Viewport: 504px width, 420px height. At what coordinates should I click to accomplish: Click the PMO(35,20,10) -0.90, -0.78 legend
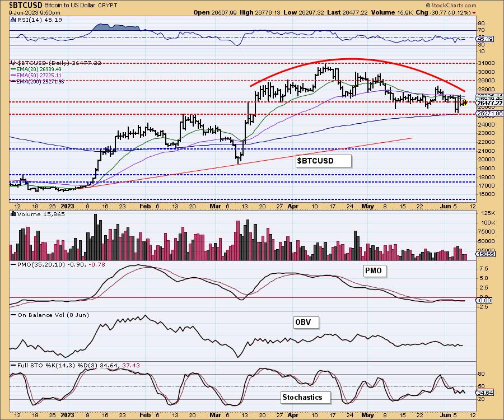pyautogui.click(x=61, y=264)
